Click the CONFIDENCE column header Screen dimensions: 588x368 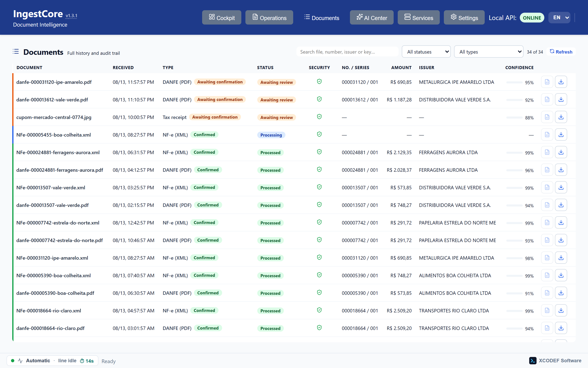(519, 67)
